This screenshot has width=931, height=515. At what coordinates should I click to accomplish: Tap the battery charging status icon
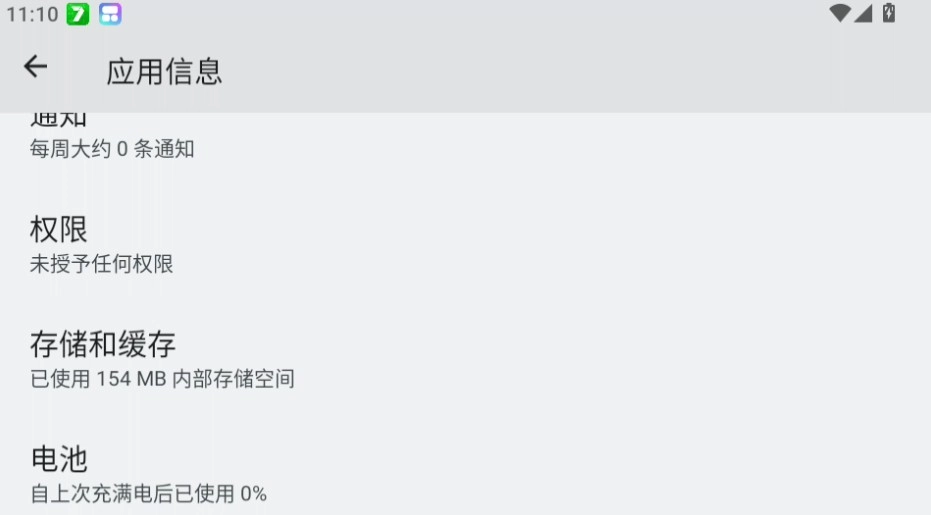(x=888, y=13)
